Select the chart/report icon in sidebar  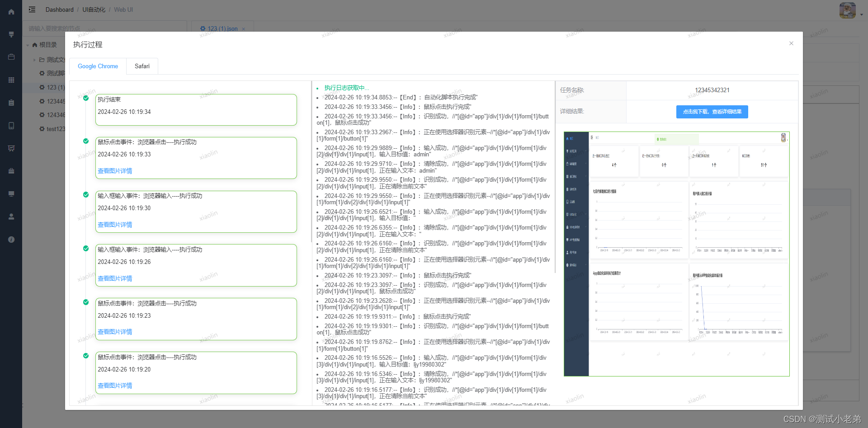11,148
